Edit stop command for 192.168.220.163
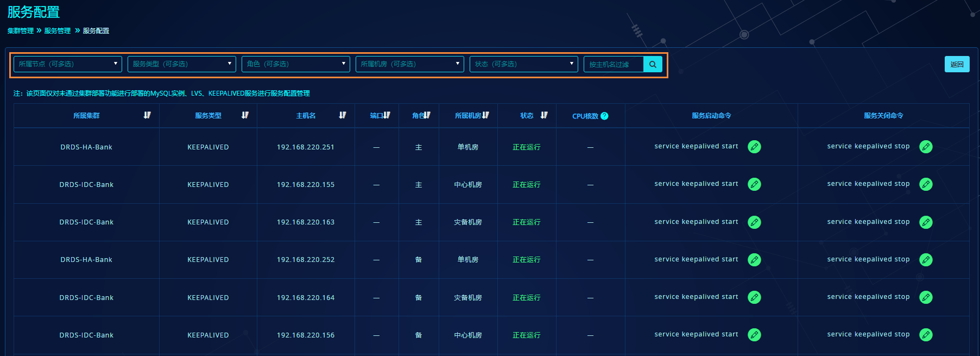The width and height of the screenshot is (980, 356). (926, 222)
